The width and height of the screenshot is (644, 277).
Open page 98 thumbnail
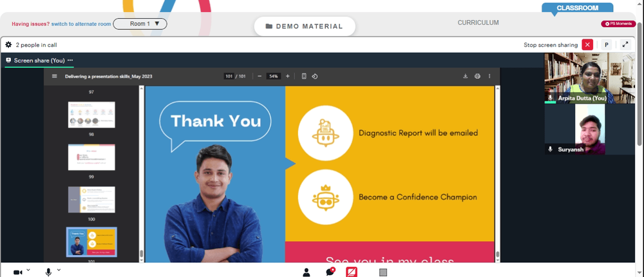click(x=91, y=115)
